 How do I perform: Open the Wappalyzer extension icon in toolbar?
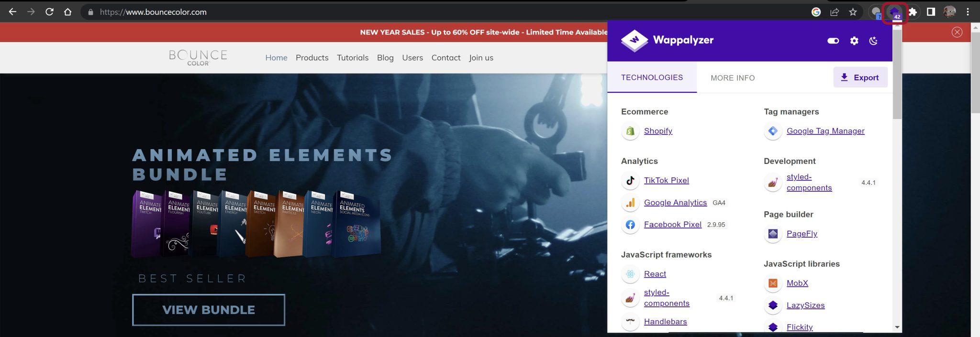(x=894, y=12)
